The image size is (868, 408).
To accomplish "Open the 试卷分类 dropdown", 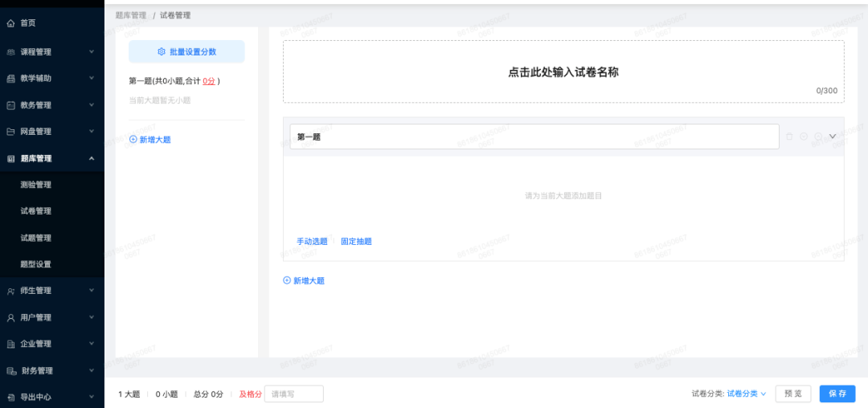I will coord(747,394).
